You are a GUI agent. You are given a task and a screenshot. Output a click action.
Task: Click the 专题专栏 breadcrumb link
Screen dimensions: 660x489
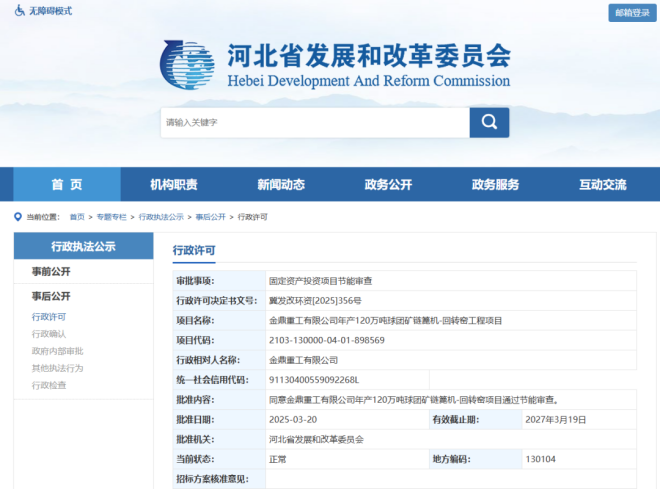(x=111, y=217)
